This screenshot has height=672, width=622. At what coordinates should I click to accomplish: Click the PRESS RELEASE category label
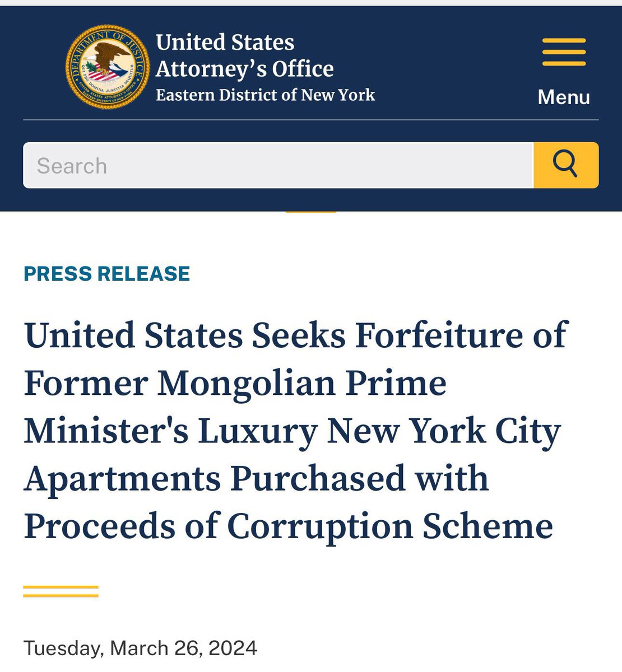[x=107, y=274]
